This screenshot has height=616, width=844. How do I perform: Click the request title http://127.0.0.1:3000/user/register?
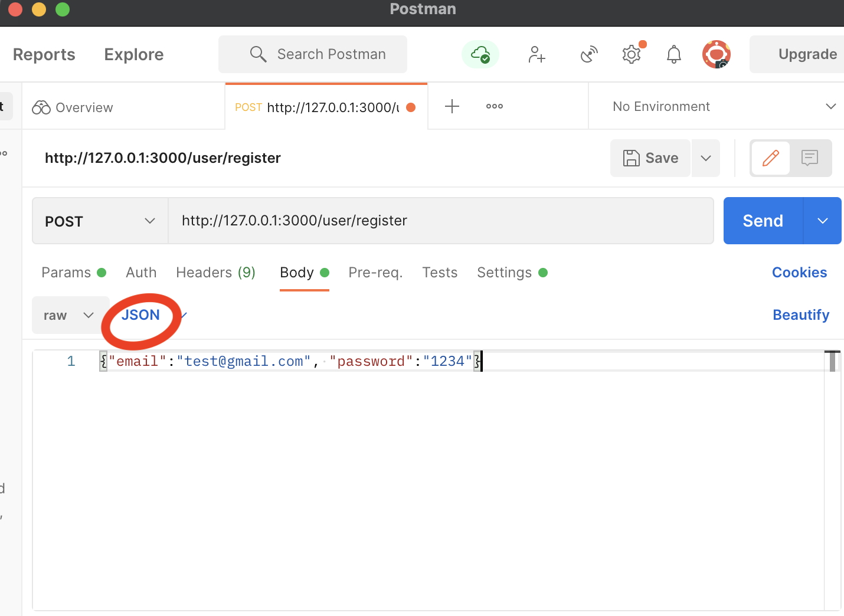pyautogui.click(x=163, y=158)
